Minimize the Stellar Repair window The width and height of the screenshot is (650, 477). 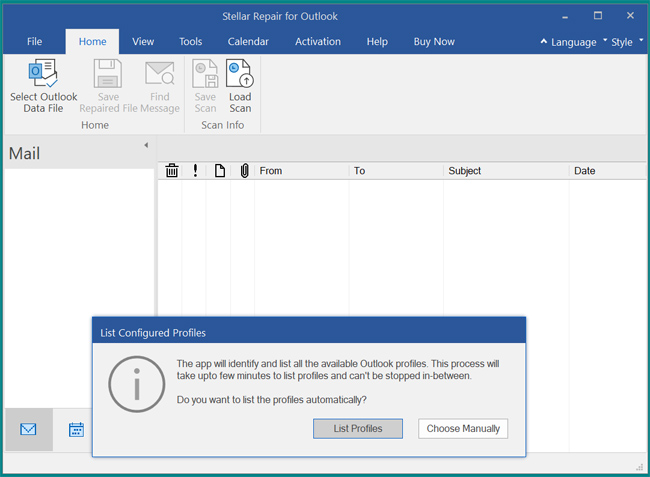tap(565, 17)
